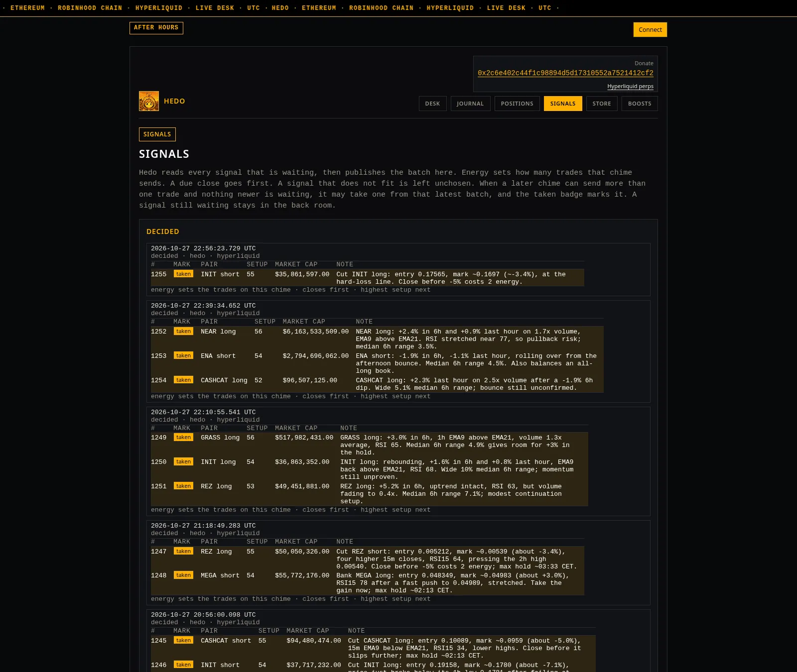This screenshot has height=672, width=797.
Task: Click the pair text GRASS long
Action: pos(220,438)
